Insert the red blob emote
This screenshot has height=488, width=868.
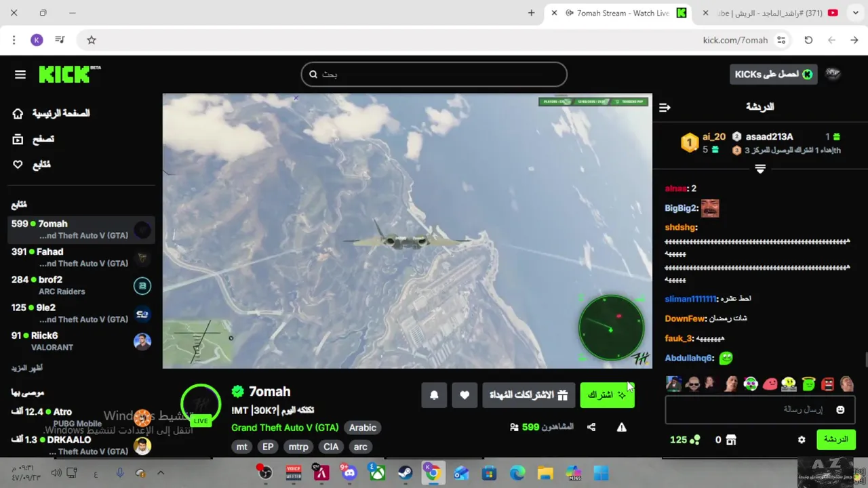click(770, 384)
